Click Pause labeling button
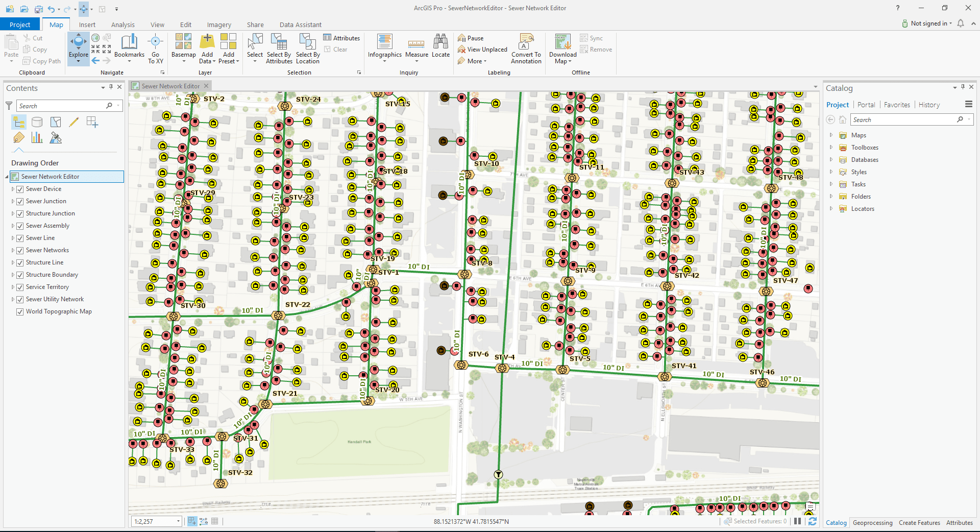Image resolution: width=980 pixels, height=532 pixels. 471,38
